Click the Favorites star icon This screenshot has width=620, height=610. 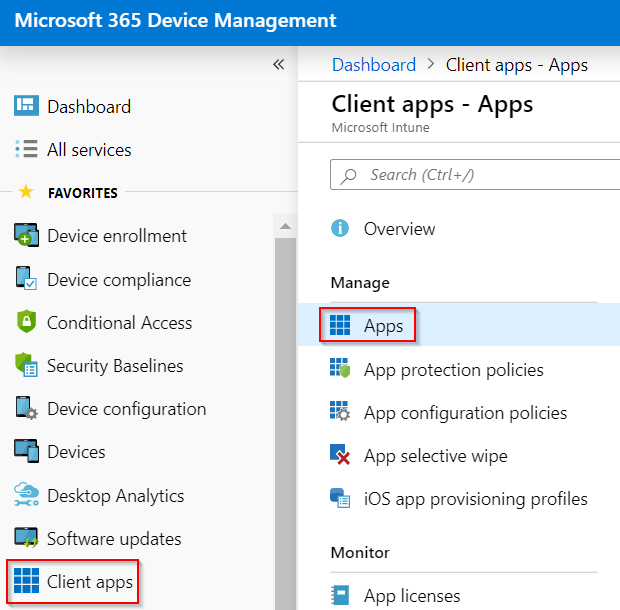26,192
